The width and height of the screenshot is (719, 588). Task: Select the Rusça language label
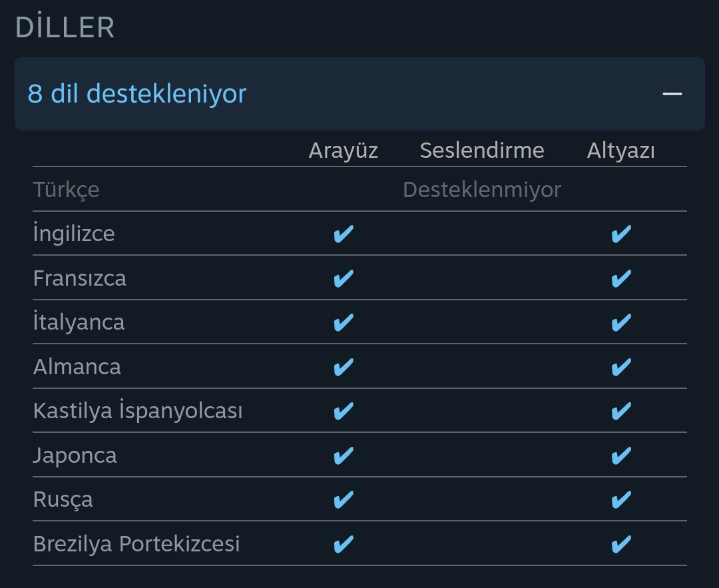tap(63, 500)
